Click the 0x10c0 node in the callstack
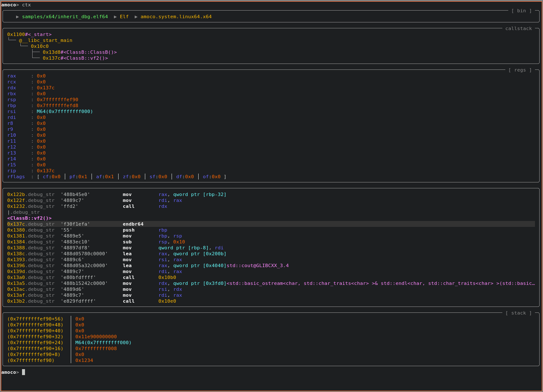Viewport: 543px width, 392px height. pyautogui.click(x=39, y=47)
